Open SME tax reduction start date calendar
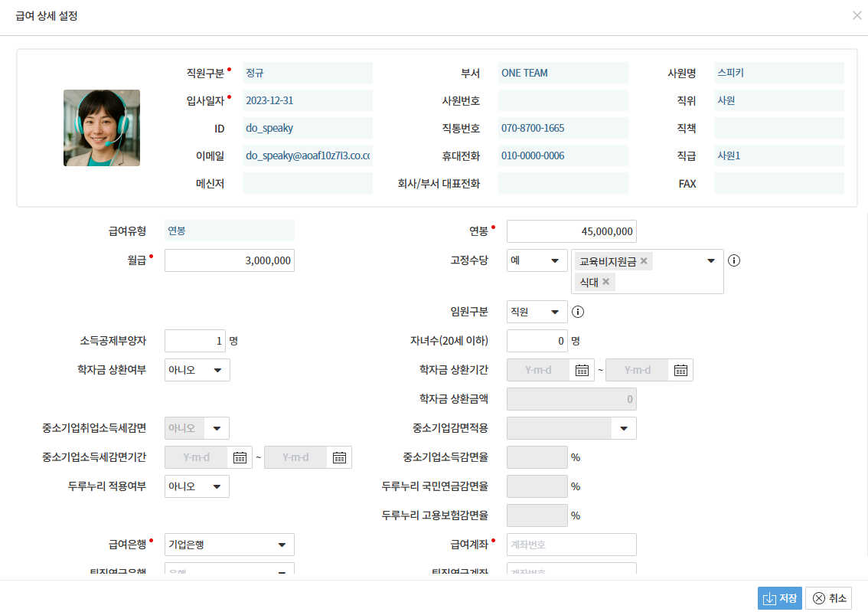868x612 pixels. 240,457
